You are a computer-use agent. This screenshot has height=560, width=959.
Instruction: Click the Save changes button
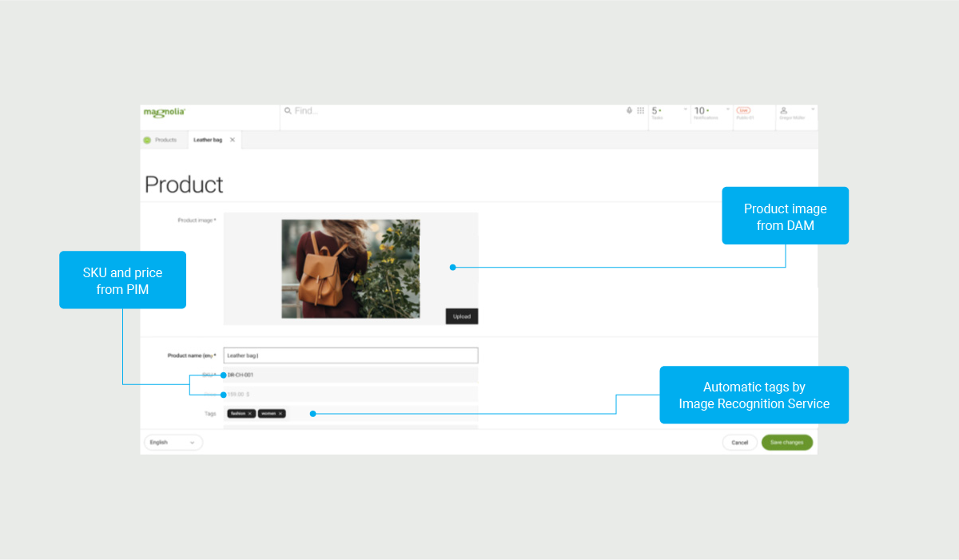(x=787, y=442)
